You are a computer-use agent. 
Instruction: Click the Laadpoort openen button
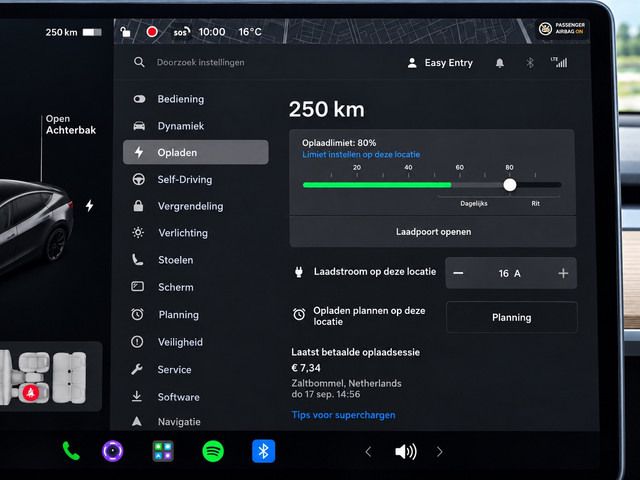pyautogui.click(x=433, y=232)
